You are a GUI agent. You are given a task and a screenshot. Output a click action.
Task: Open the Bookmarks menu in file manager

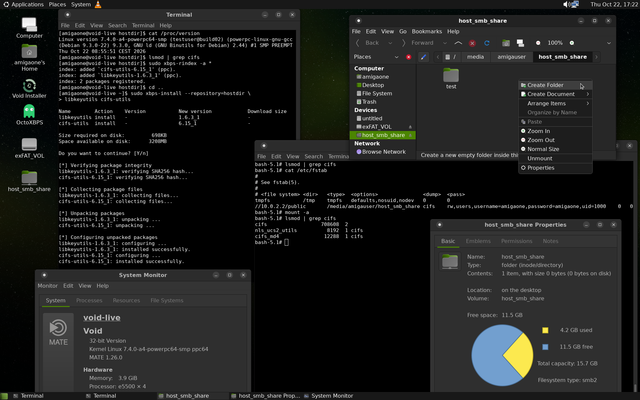coord(427,31)
